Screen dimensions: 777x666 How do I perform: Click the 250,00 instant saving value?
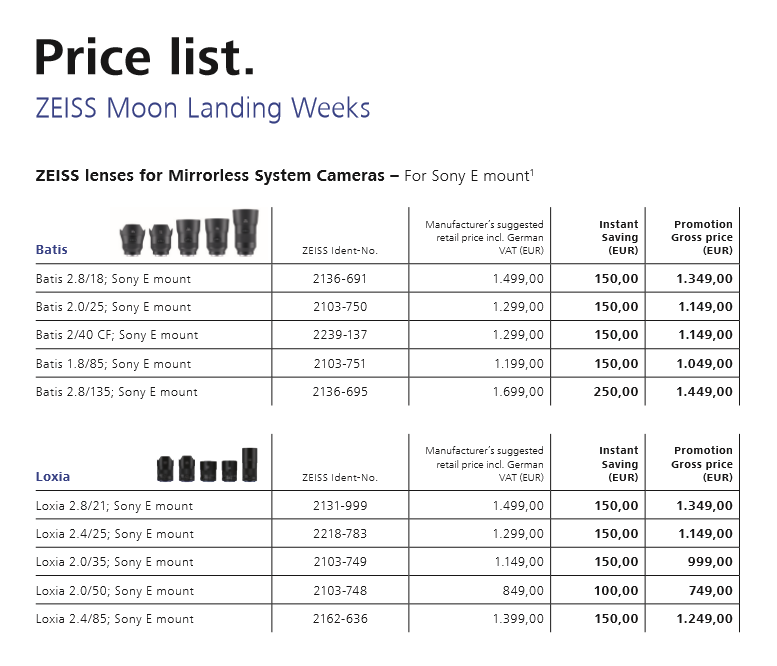coord(616,392)
